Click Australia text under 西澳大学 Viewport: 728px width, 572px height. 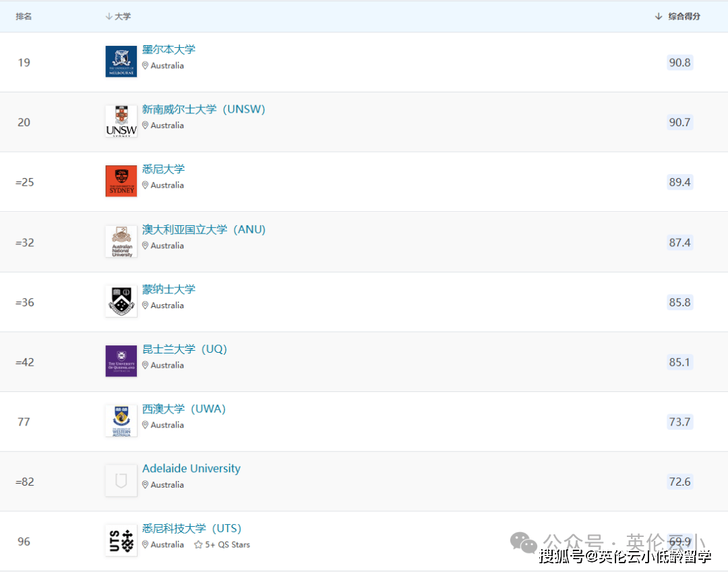coord(167,425)
